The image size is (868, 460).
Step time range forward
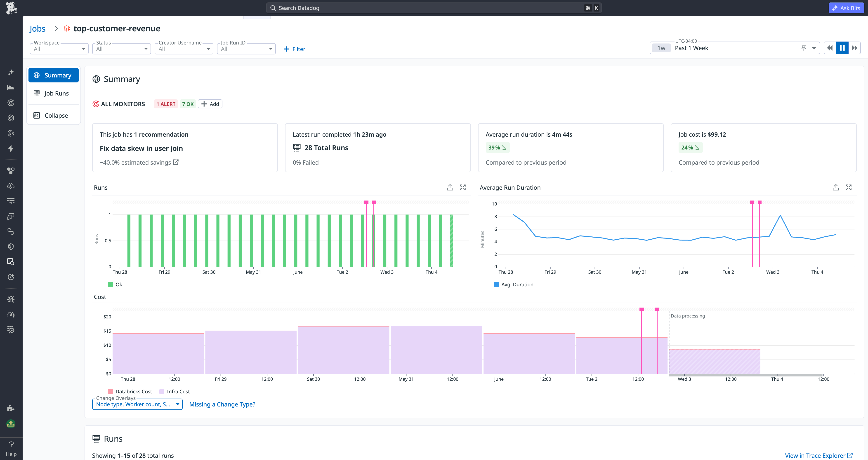[x=854, y=48]
